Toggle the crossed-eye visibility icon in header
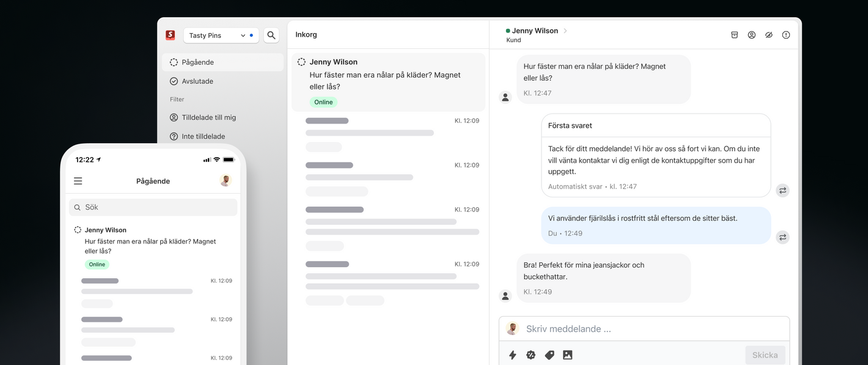Screen dimensions: 868x365 pos(769,35)
